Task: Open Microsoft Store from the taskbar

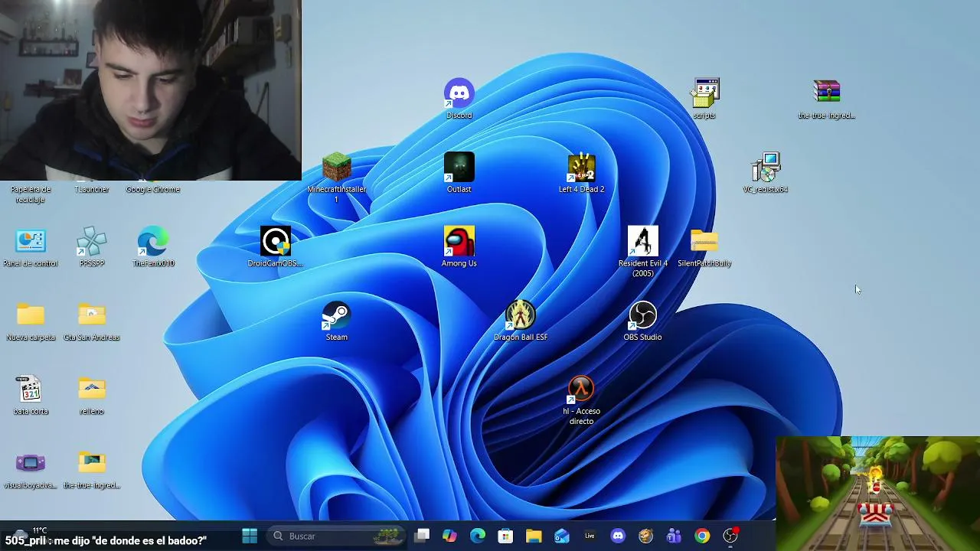Action: pyautogui.click(x=505, y=536)
